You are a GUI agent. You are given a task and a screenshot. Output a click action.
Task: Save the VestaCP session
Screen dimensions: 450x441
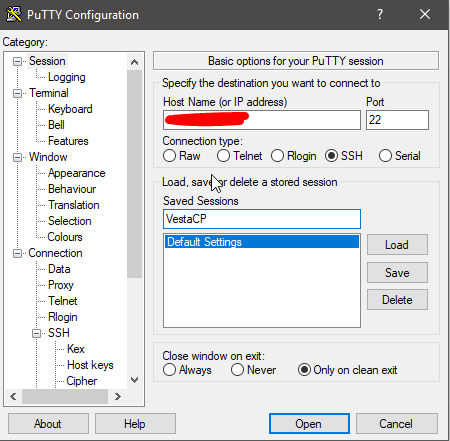point(397,273)
